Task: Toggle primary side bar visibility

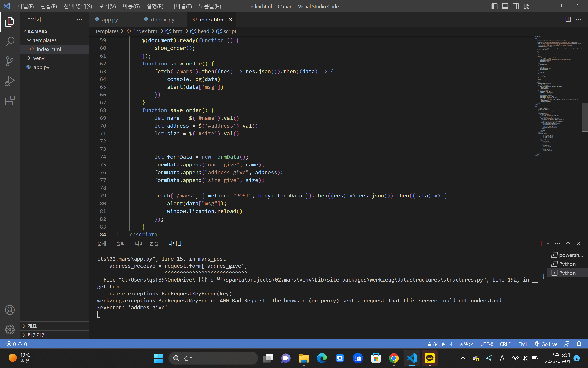Action: click(494, 6)
